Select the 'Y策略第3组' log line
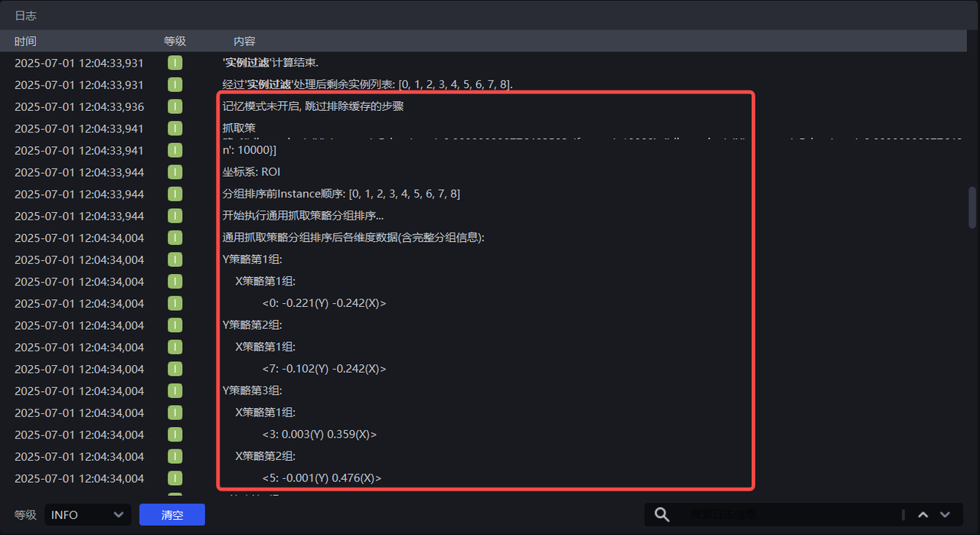The image size is (980, 535). point(252,391)
